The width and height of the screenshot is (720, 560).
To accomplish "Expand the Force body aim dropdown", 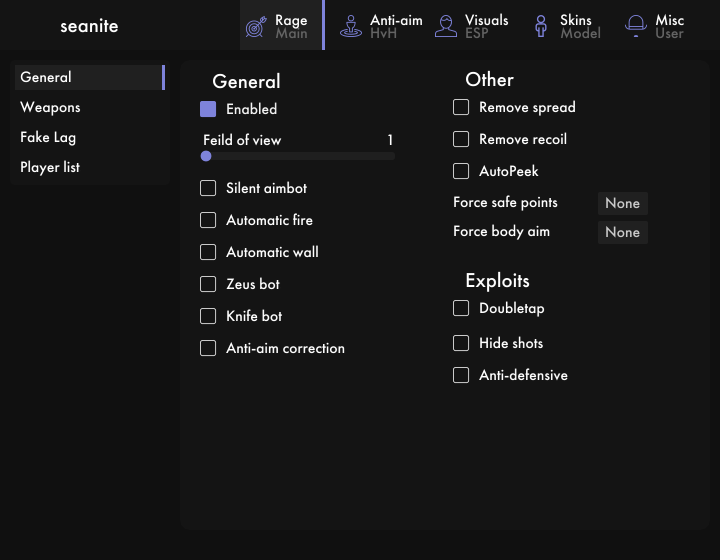I will (623, 232).
